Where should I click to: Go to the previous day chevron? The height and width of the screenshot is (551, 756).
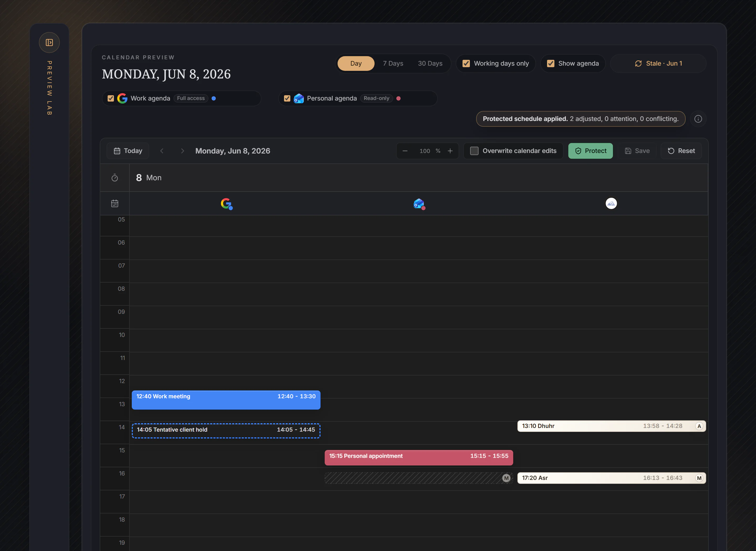tap(162, 151)
